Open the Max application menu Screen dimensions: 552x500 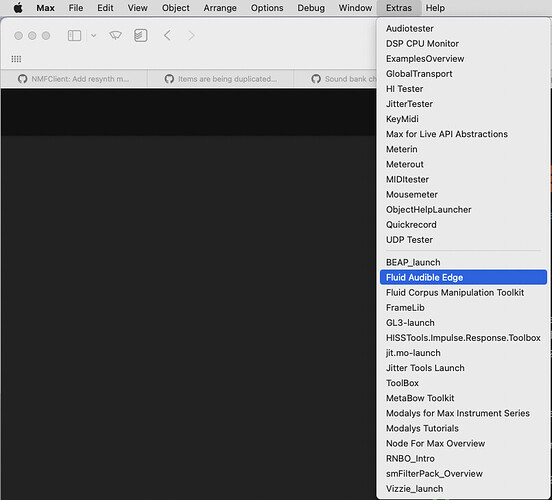click(x=45, y=8)
